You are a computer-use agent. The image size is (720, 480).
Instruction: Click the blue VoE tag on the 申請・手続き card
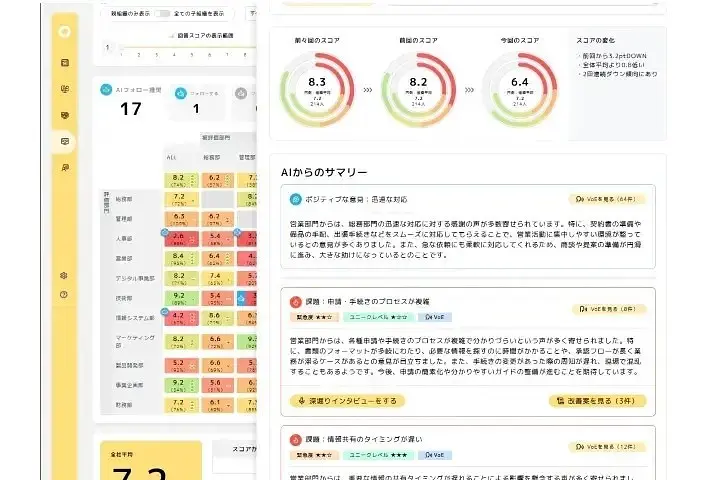[435, 317]
